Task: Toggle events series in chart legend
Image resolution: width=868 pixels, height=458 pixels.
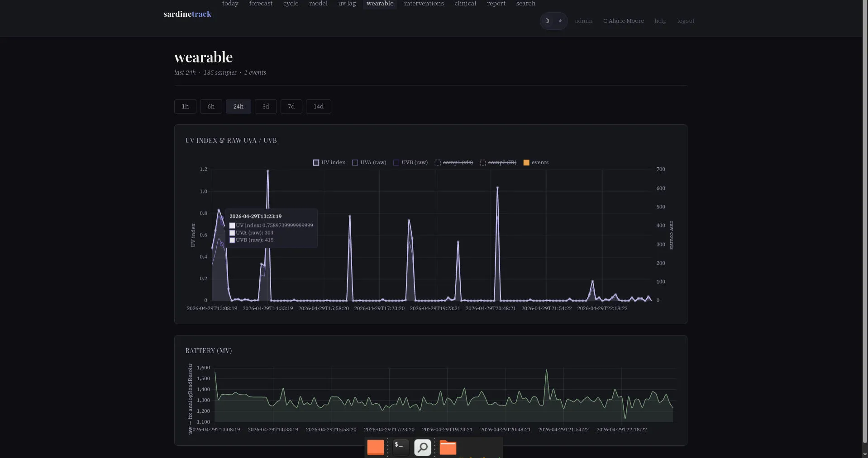Action: pyautogui.click(x=536, y=162)
